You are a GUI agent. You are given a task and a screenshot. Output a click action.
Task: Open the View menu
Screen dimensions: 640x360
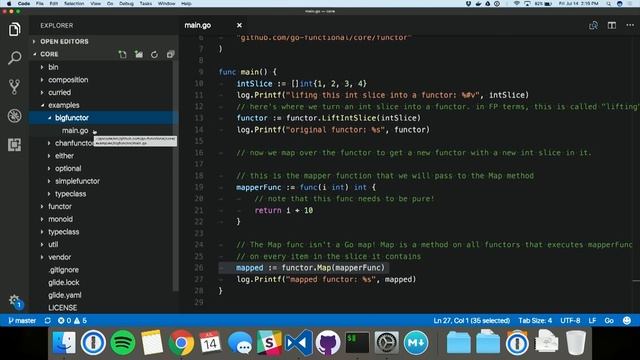[96, 3]
